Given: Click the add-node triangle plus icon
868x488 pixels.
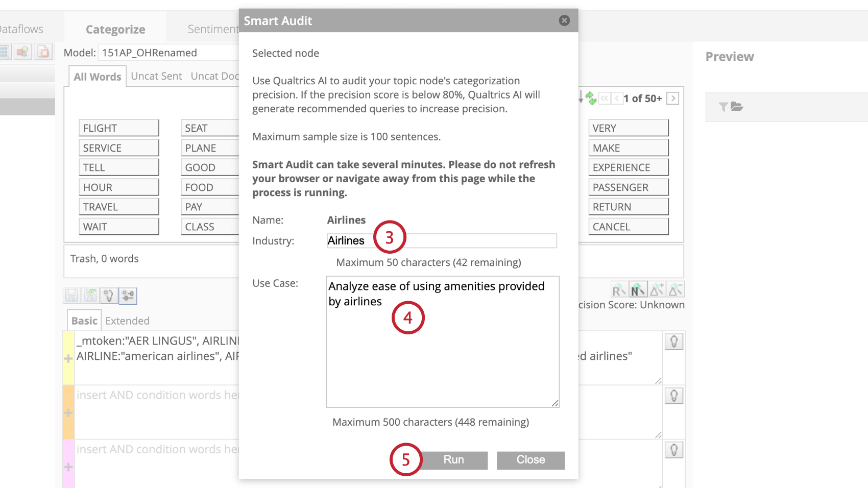Looking at the screenshot, I should pyautogui.click(x=657, y=289).
